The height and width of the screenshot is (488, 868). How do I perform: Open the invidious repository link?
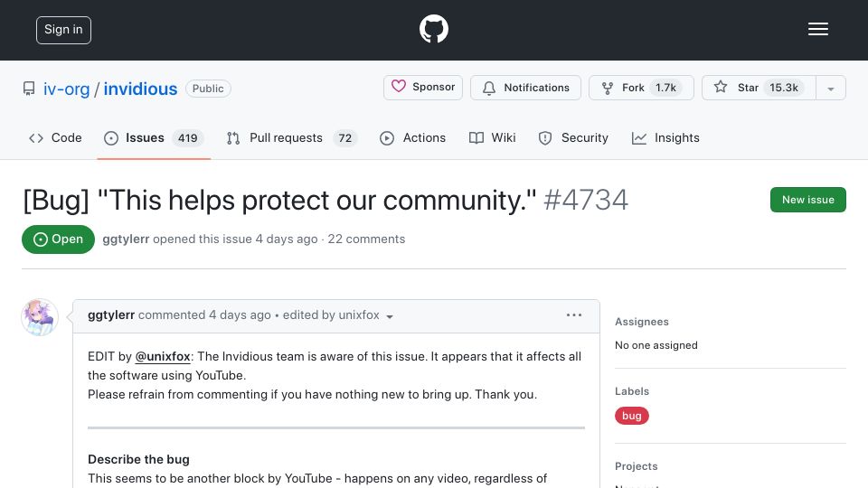141,89
